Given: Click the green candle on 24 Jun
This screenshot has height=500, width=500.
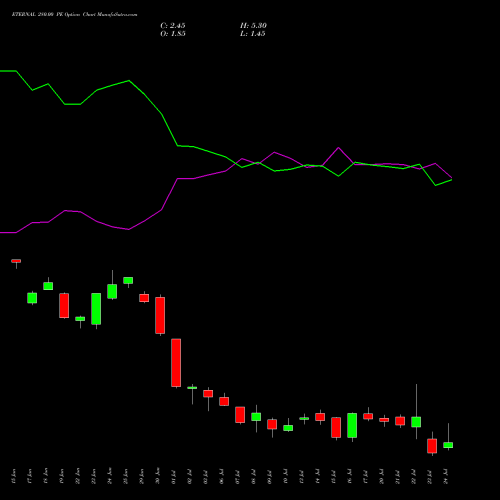Looking at the screenshot, I should click(x=112, y=291).
